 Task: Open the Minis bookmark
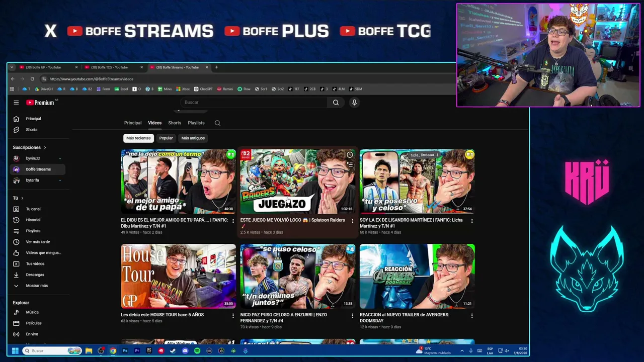click(x=165, y=89)
